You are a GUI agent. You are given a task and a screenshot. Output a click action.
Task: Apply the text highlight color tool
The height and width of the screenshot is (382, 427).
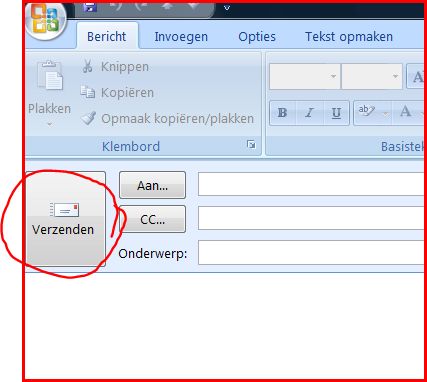(367, 111)
